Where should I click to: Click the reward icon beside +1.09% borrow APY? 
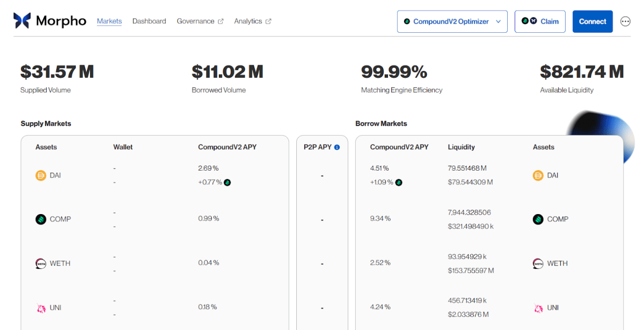coord(399,182)
